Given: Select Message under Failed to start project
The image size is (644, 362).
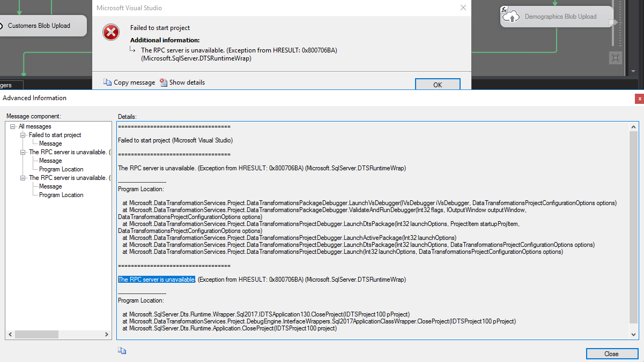Looking at the screenshot, I should coord(50,144).
